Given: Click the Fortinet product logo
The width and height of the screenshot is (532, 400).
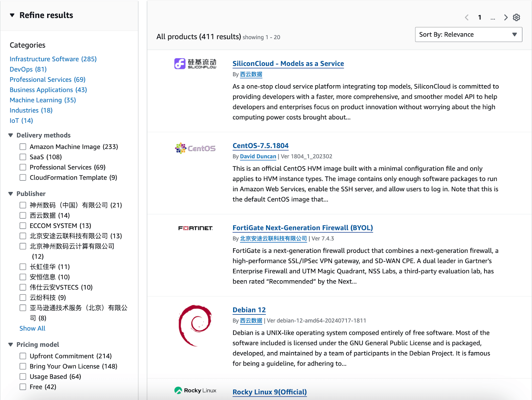Looking at the screenshot, I should click(195, 228).
